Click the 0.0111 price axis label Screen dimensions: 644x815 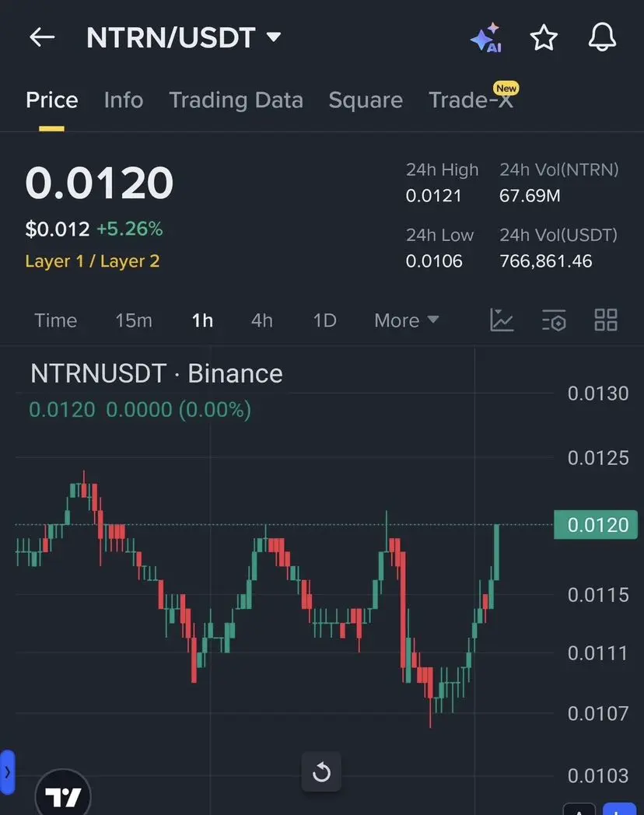[x=598, y=653]
